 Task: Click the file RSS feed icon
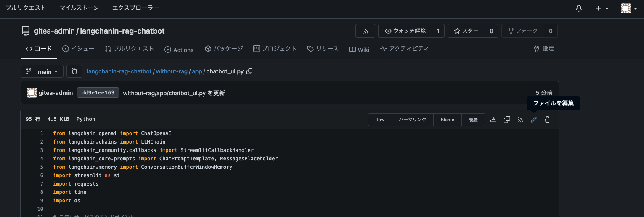520,120
